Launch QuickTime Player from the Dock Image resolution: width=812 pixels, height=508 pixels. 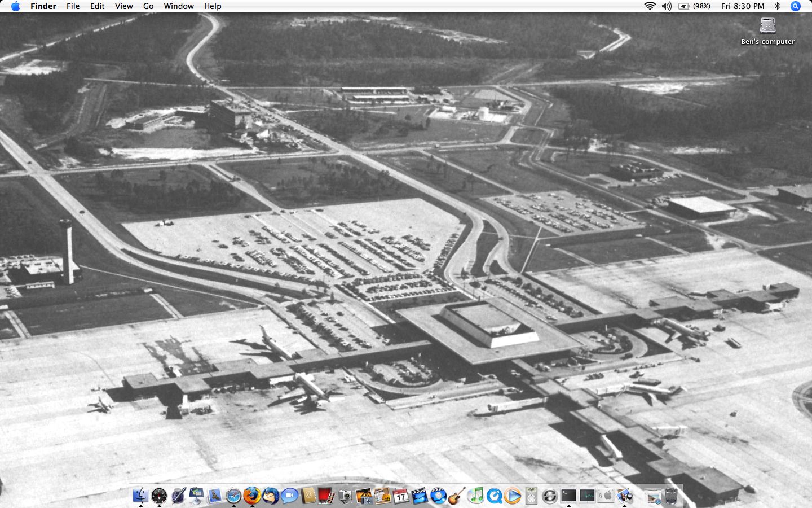[495, 496]
